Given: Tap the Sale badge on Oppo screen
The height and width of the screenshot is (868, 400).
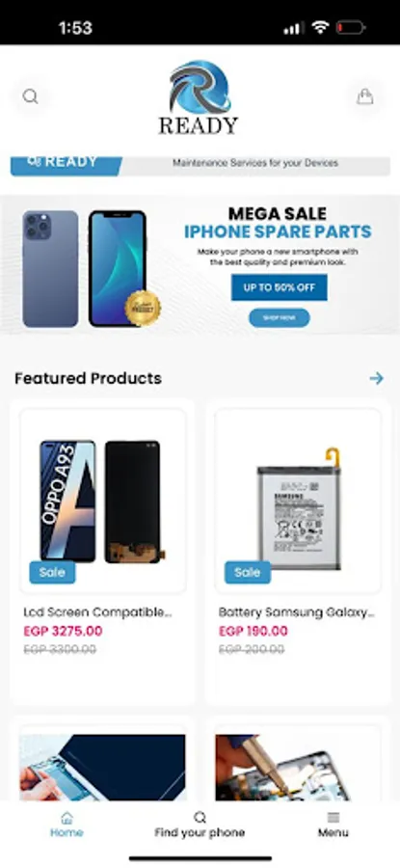Looking at the screenshot, I should tap(53, 572).
